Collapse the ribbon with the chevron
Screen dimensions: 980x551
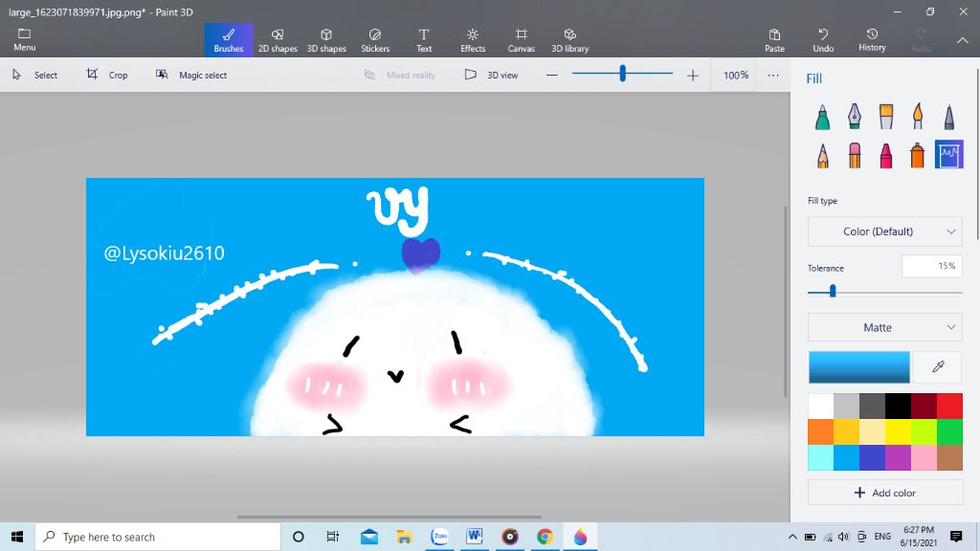pos(963,40)
